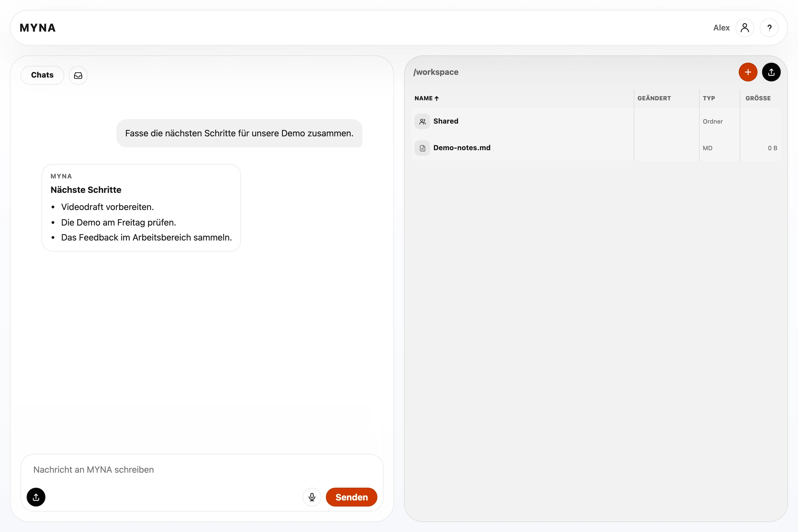Click the black upload button in workspace header
798x532 pixels.
771,72
